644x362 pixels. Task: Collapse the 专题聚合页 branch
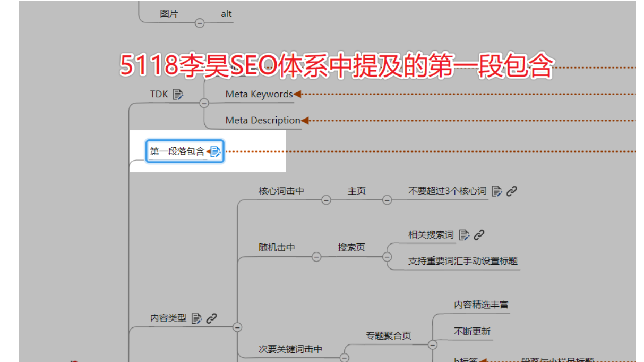pyautogui.click(x=433, y=344)
